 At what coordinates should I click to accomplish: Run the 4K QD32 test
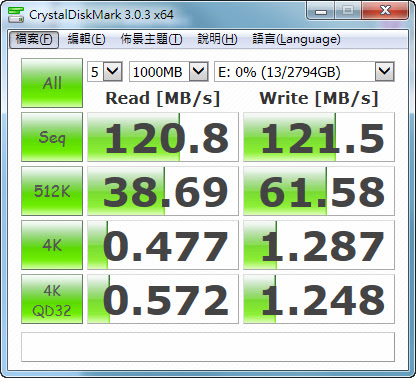pos(52,299)
